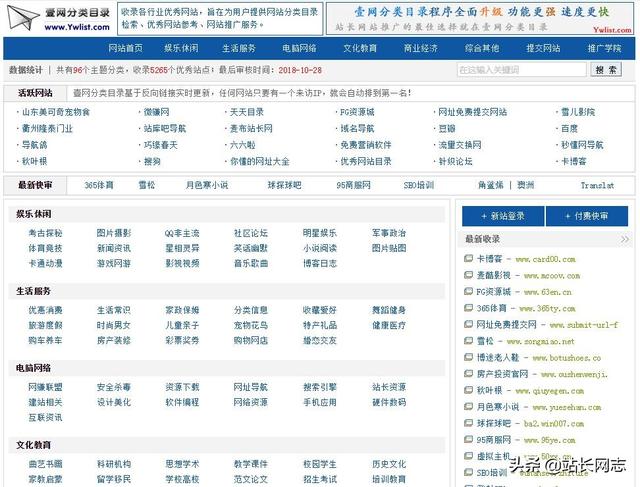The height and width of the screenshot is (487, 640).
Task: Open the 博客日志 category
Action: tap(320, 263)
